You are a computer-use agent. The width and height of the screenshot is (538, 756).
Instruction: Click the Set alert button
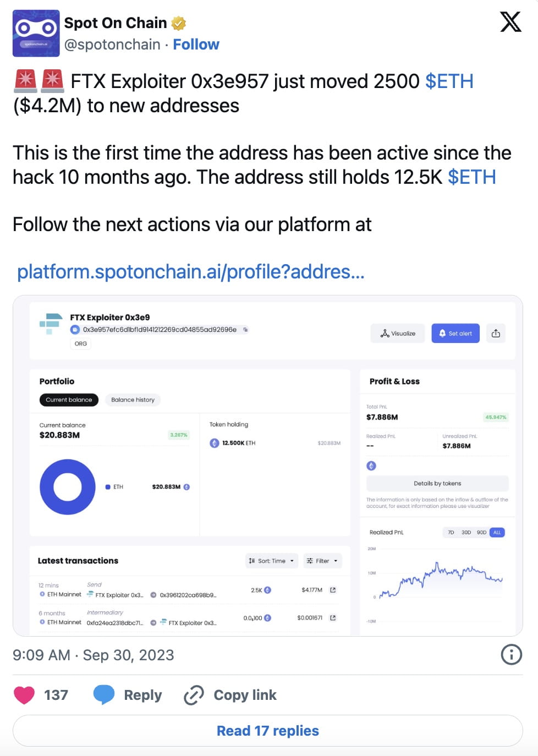tap(455, 333)
